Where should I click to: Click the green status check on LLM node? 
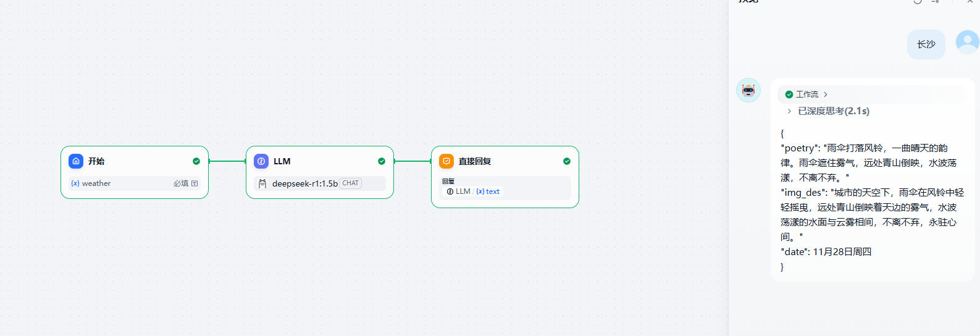click(382, 161)
